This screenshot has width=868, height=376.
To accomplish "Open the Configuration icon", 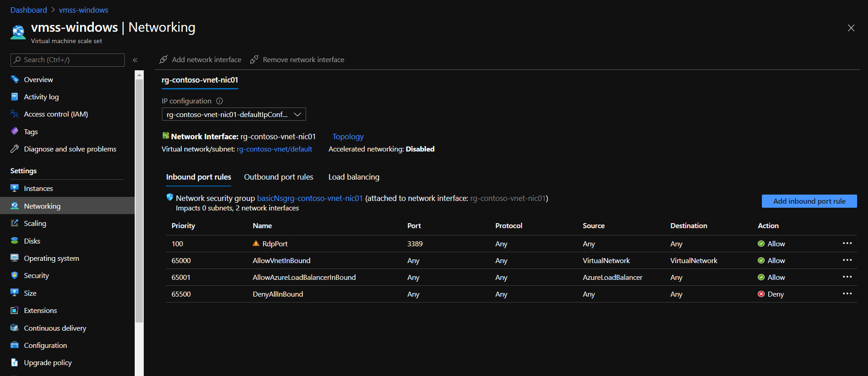I will point(15,345).
